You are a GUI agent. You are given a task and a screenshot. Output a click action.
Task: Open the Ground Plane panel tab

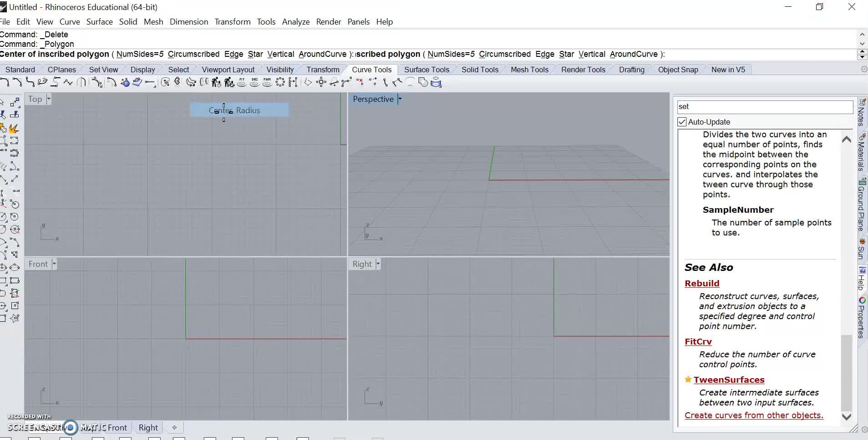(x=861, y=205)
